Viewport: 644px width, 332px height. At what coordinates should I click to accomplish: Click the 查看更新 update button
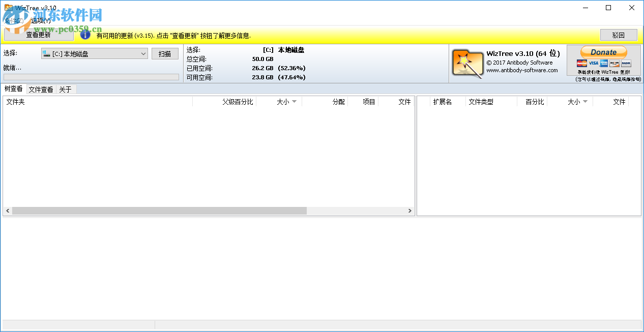click(x=38, y=35)
